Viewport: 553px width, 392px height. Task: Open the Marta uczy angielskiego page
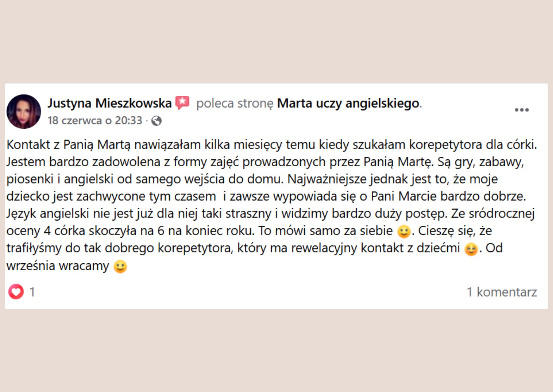[x=348, y=103]
